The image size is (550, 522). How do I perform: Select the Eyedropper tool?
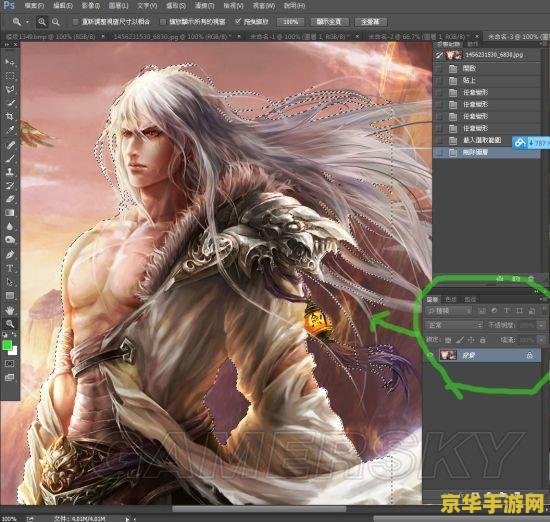coord(10,130)
